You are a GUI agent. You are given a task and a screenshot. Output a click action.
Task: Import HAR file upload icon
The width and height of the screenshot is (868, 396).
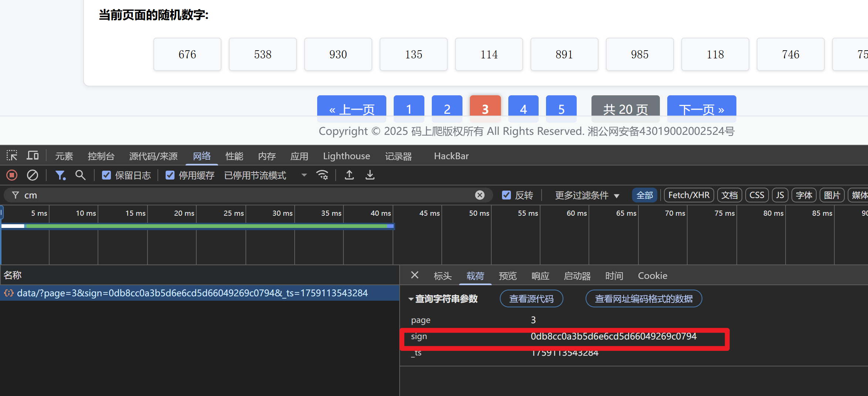pyautogui.click(x=349, y=175)
